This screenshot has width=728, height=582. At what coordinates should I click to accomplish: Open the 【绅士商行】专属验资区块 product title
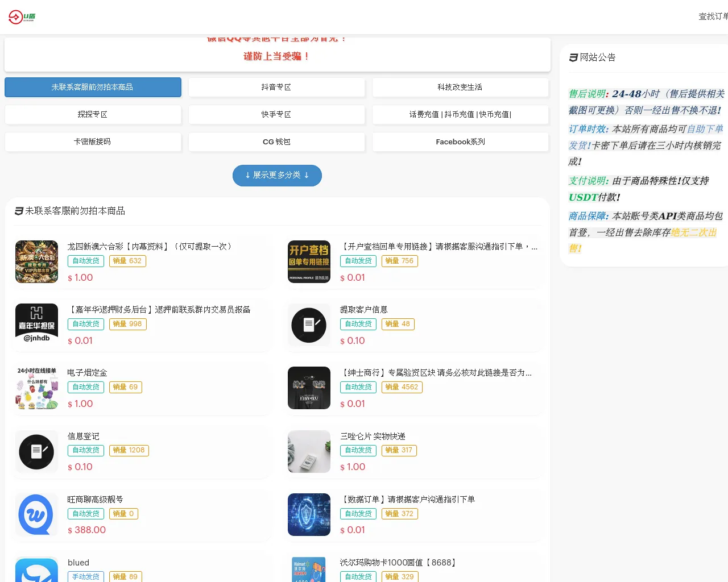pyautogui.click(x=436, y=372)
